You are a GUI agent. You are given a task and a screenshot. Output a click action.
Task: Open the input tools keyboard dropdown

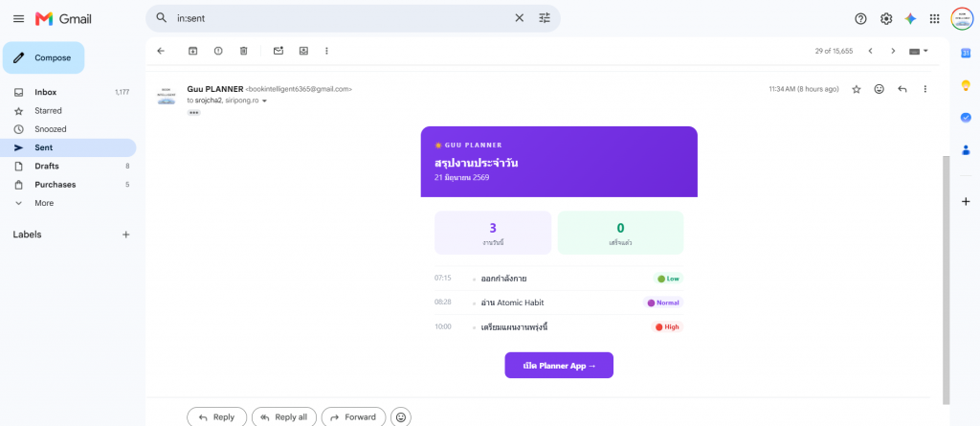919,51
